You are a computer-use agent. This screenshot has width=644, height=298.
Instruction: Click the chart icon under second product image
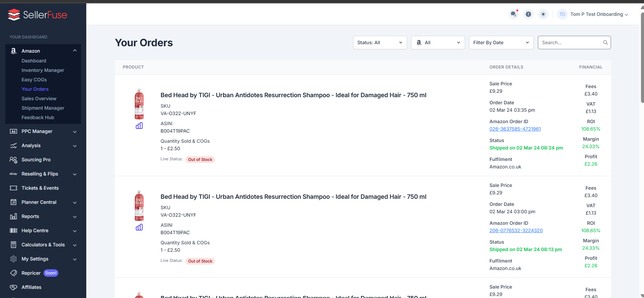pyautogui.click(x=139, y=227)
